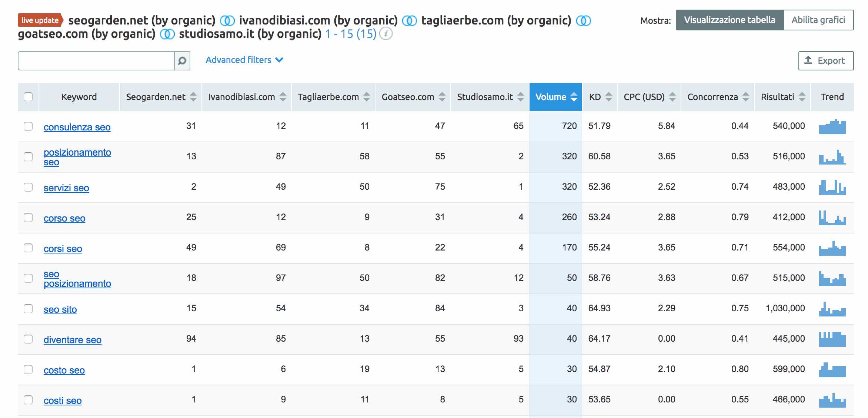Click the 1 - 15 (15) results count
868x418 pixels.
coord(351,34)
